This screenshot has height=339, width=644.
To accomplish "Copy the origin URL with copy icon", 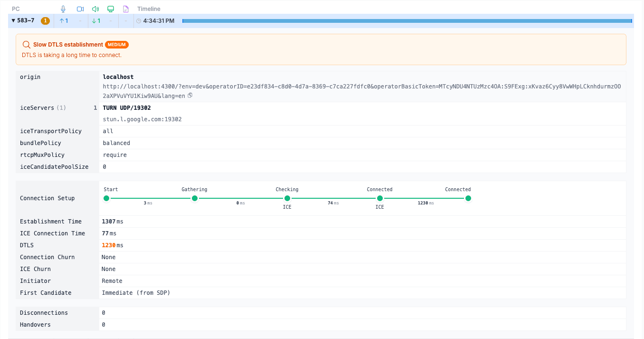I will click(x=190, y=96).
